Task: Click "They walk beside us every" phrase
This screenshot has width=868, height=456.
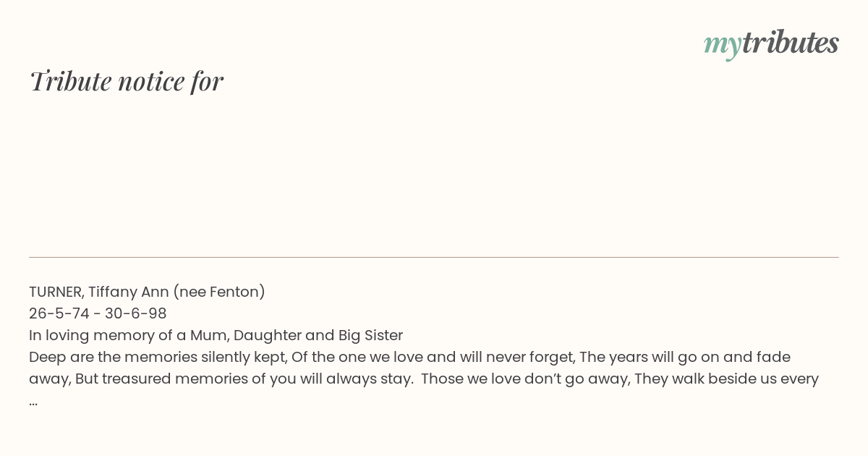Action: (726, 379)
